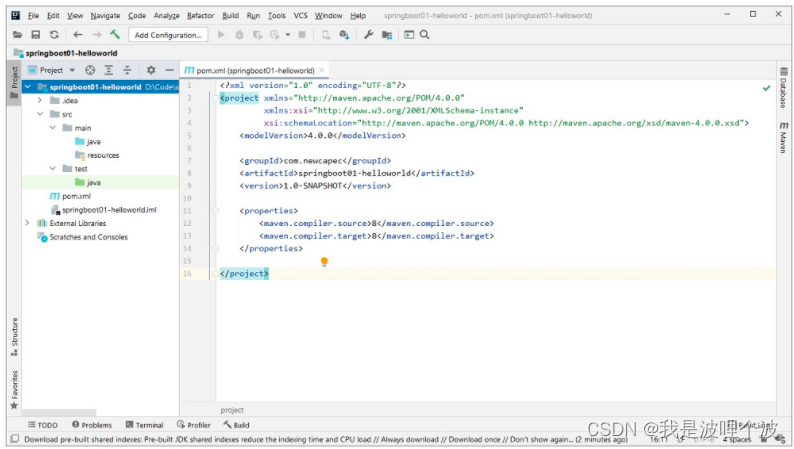
Task: Navigate back with the left arrow
Action: click(77, 35)
